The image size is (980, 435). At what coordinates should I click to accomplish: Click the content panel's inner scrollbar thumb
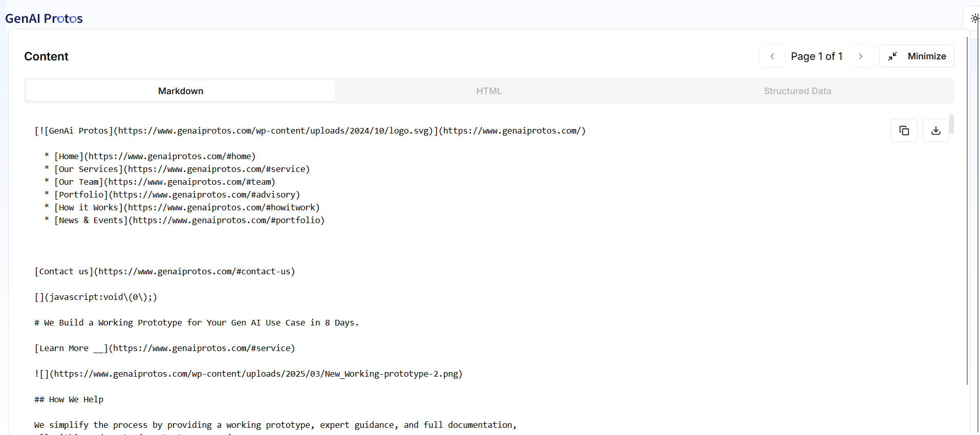point(951,124)
